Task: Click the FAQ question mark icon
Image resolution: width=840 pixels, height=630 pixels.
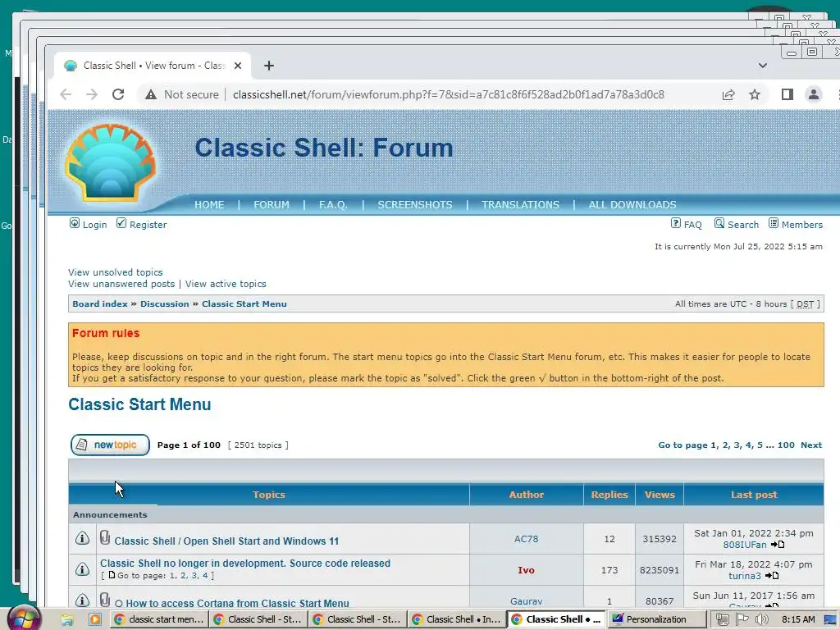Action: coord(676,223)
